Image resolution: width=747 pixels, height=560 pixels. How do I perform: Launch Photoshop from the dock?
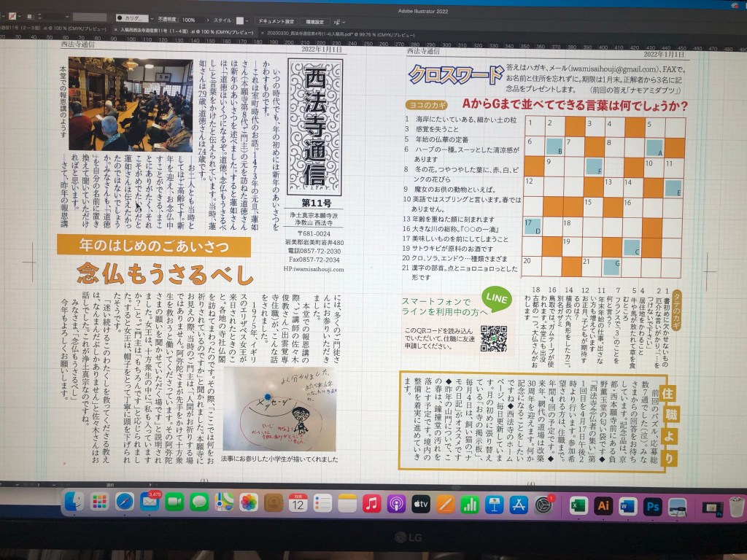(652, 505)
